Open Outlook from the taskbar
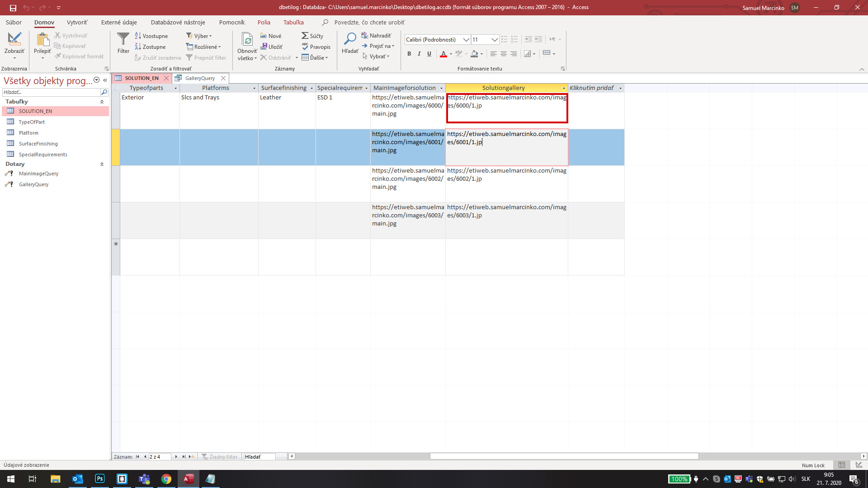The width and height of the screenshot is (868, 488). [78, 479]
